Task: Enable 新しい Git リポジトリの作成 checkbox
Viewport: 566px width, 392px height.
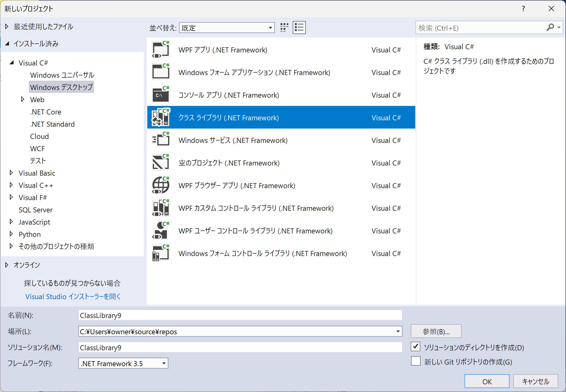Action: 416,361
